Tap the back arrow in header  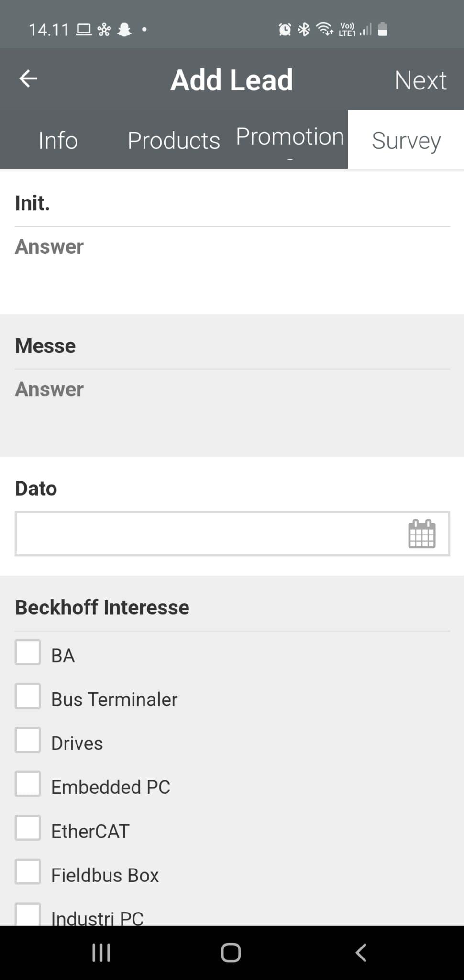pyautogui.click(x=28, y=79)
